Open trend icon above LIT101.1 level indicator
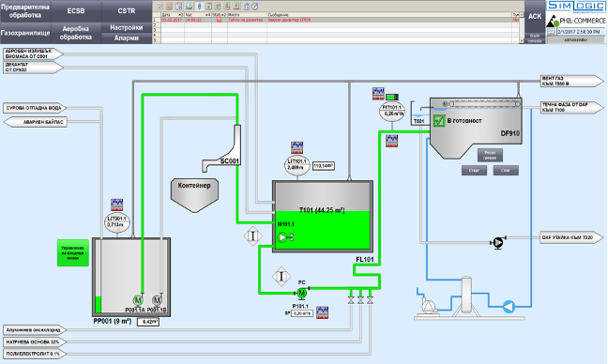Screen dimensions: 608x364 (x=297, y=147)
